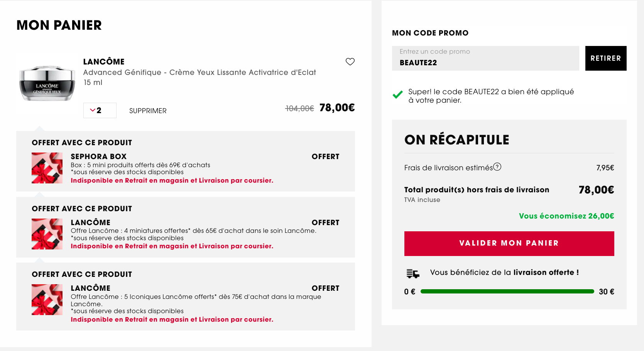
Task: Click the delivery truck icon
Action: [413, 273]
